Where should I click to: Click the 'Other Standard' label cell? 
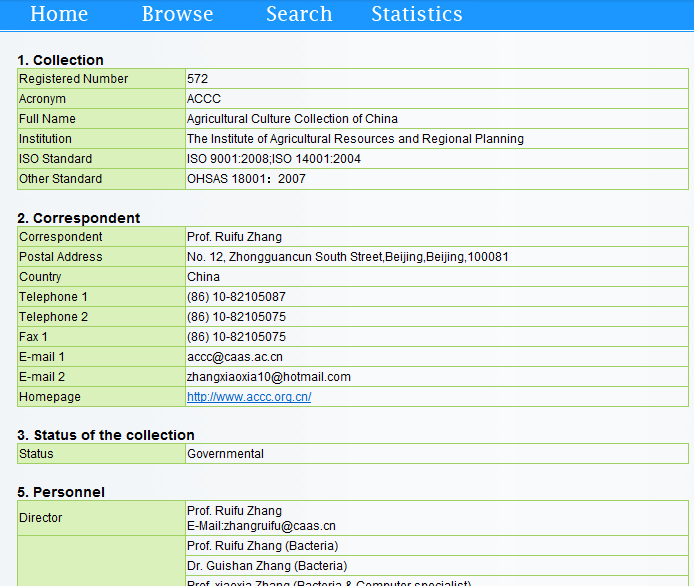click(x=101, y=179)
